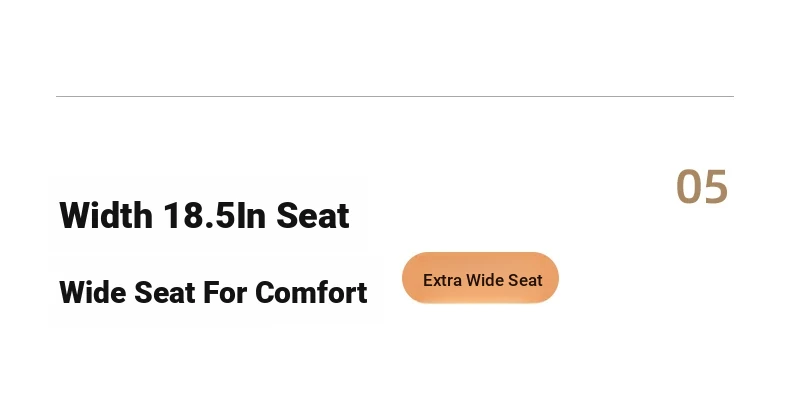Click the word Comfort in subheading
Image resolution: width=790 pixels, height=405 pixels.
click(x=311, y=292)
